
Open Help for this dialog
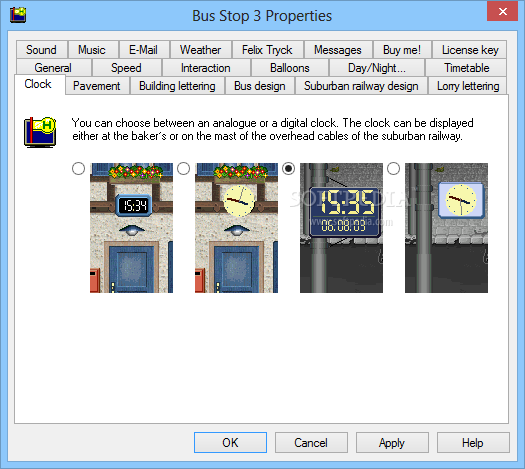[x=473, y=443]
